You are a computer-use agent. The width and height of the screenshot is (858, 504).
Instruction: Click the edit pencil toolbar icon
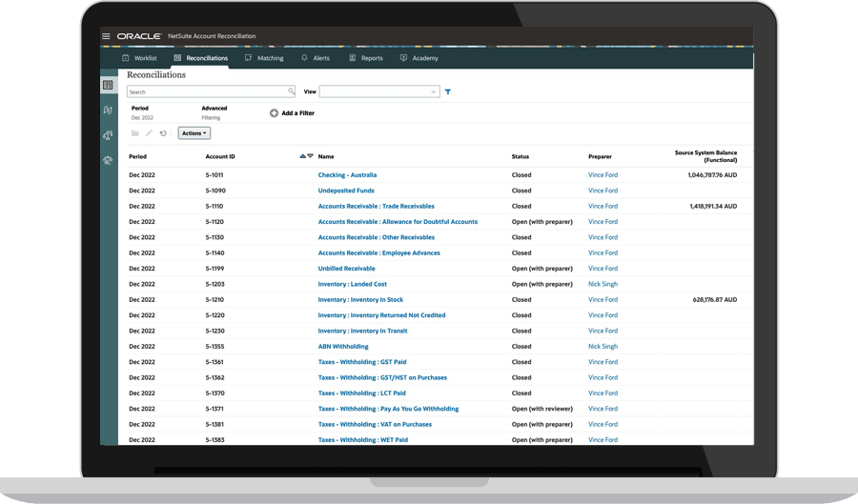[x=149, y=132]
